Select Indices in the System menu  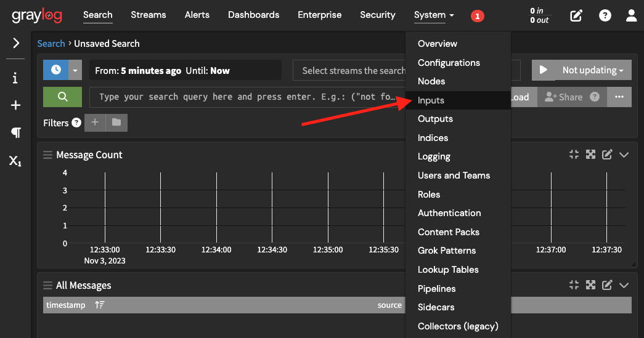pyautogui.click(x=458, y=138)
